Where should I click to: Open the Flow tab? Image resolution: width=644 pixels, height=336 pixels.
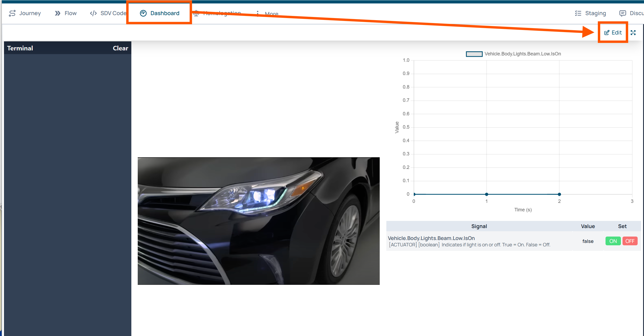point(70,13)
